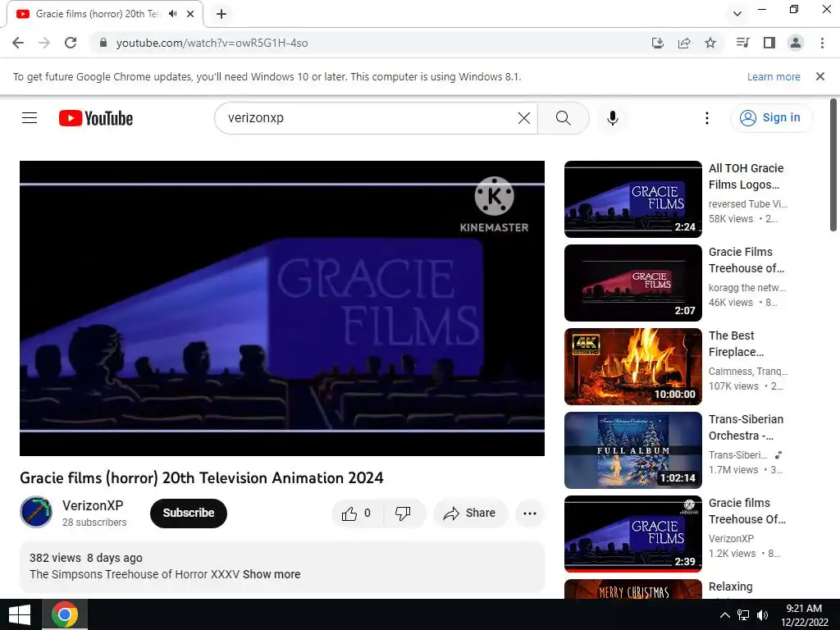This screenshot has height=630, width=840.
Task: Open the Trans-Siberian Orchestra video title
Action: pyautogui.click(x=746, y=427)
